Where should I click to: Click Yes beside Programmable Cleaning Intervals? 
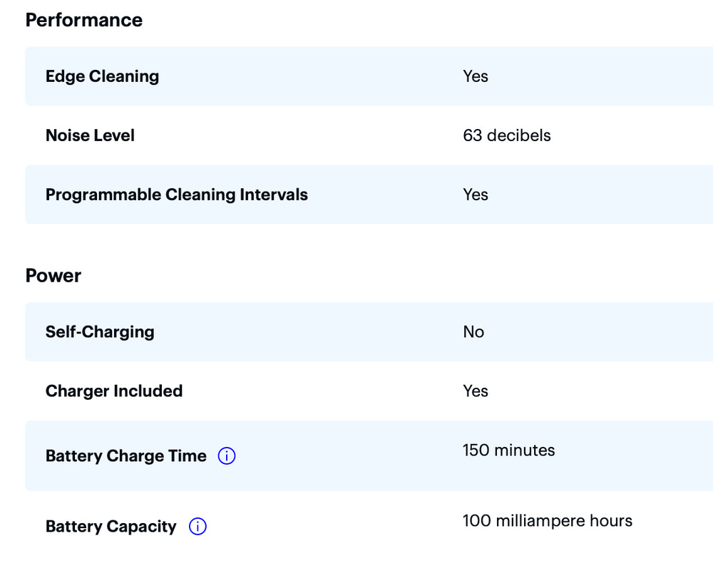(475, 195)
